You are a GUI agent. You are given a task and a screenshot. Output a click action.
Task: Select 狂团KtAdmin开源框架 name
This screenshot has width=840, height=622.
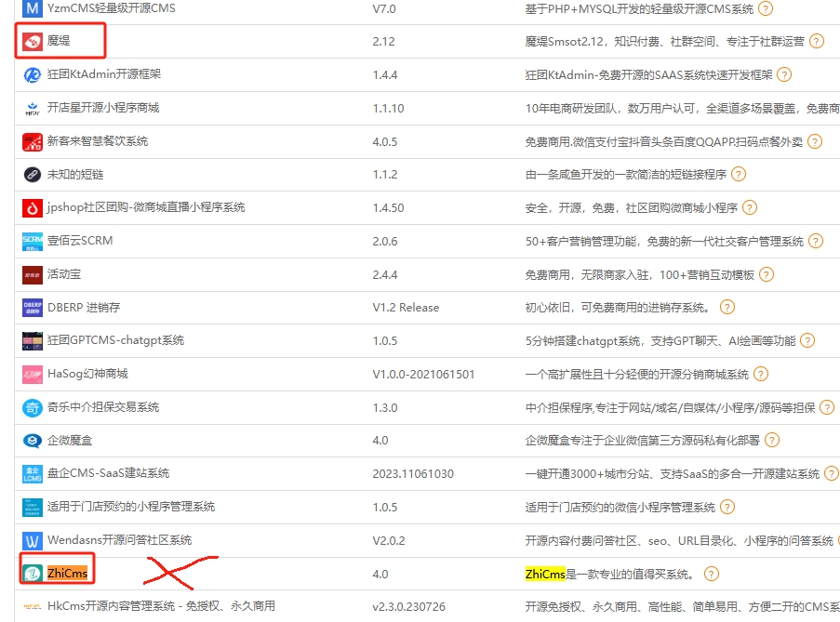[x=104, y=73]
